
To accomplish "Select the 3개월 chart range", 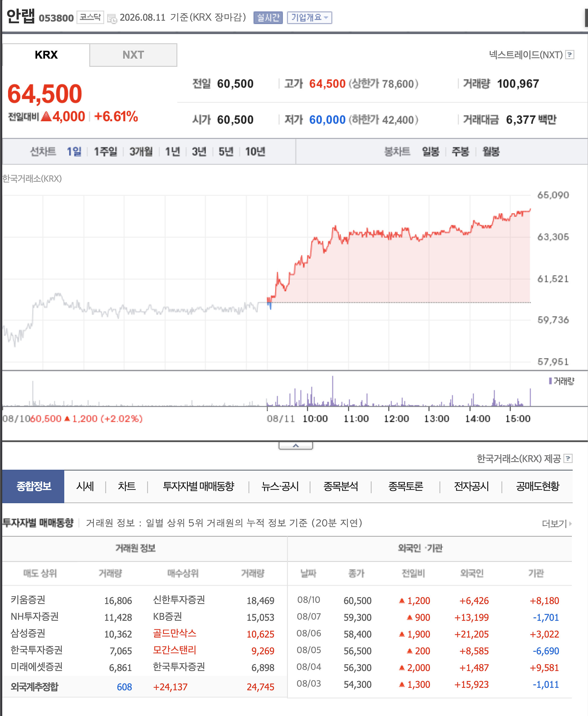I will coord(141,151).
